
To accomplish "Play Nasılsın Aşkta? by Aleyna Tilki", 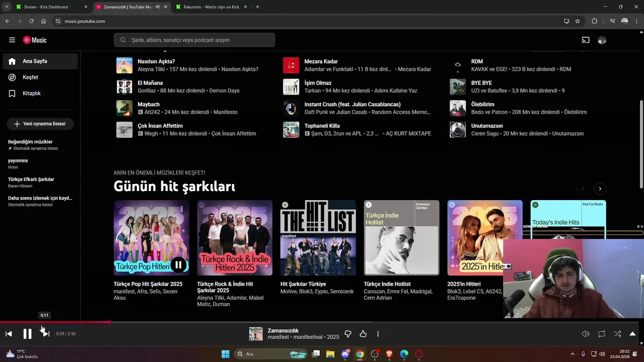I will pyautogui.click(x=124, y=65).
